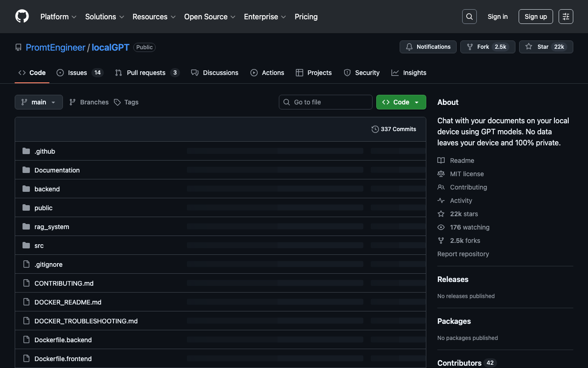This screenshot has width=588, height=368.
Task: Open the rag_system folder
Action: click(x=52, y=227)
